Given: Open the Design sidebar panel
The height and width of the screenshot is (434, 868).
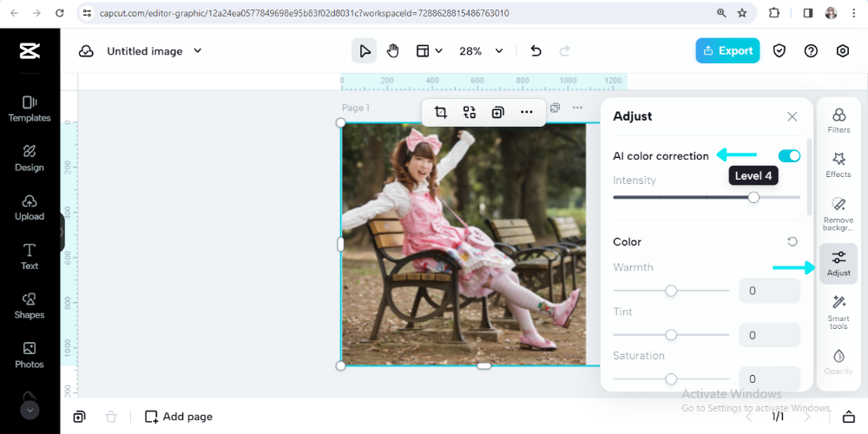Looking at the screenshot, I should point(30,158).
